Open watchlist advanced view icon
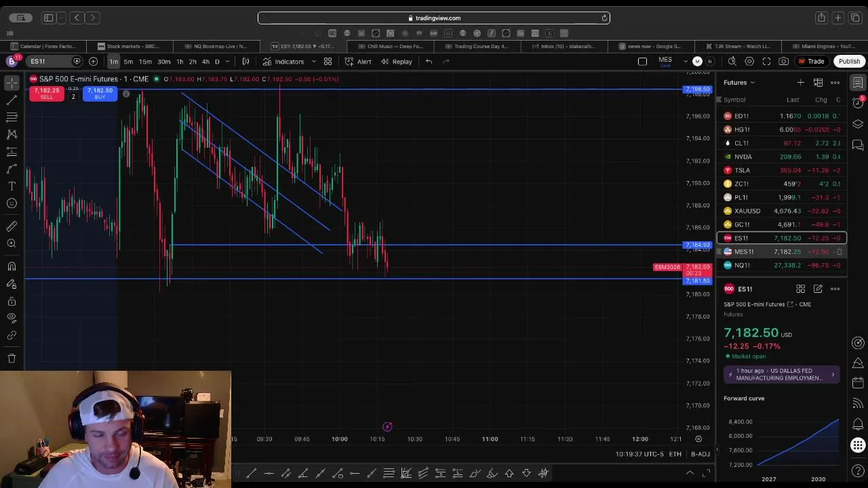 click(x=818, y=83)
